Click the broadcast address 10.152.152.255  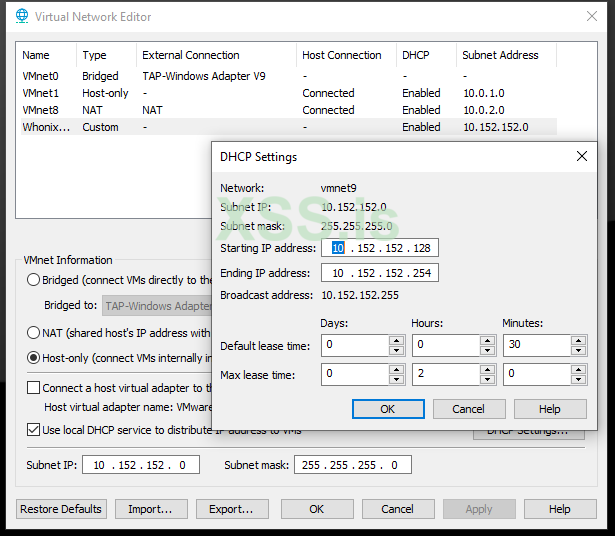pyautogui.click(x=360, y=295)
